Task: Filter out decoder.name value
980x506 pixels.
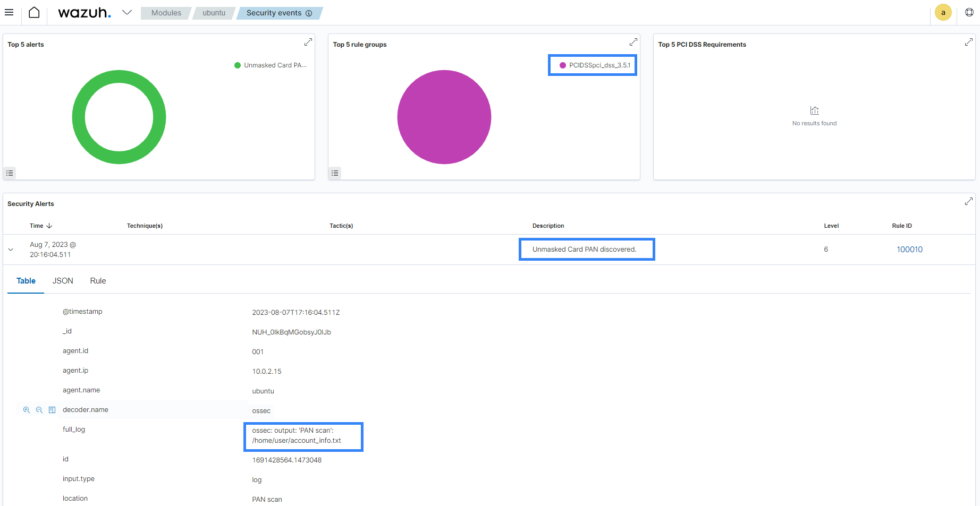Action: [39, 410]
